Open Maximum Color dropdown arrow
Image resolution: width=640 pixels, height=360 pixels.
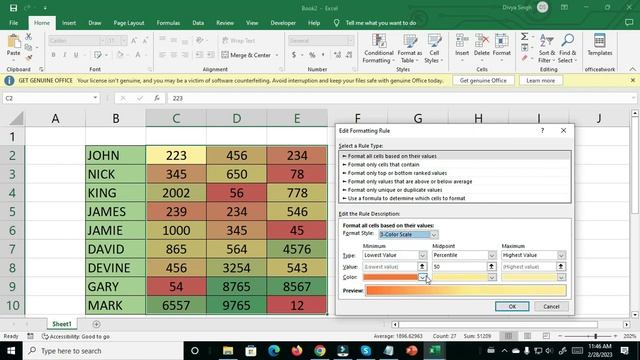(x=561, y=277)
